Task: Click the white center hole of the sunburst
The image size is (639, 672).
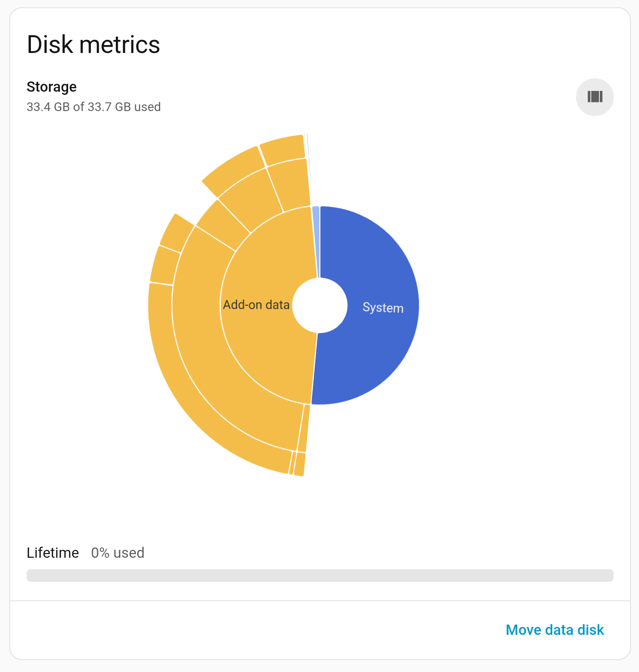Action: pos(319,305)
